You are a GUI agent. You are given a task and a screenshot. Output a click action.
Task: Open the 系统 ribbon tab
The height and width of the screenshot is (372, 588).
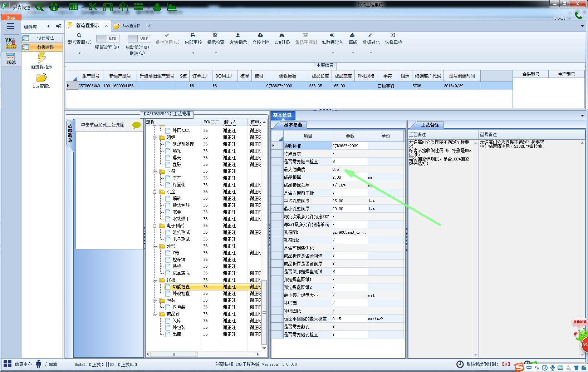point(11,18)
